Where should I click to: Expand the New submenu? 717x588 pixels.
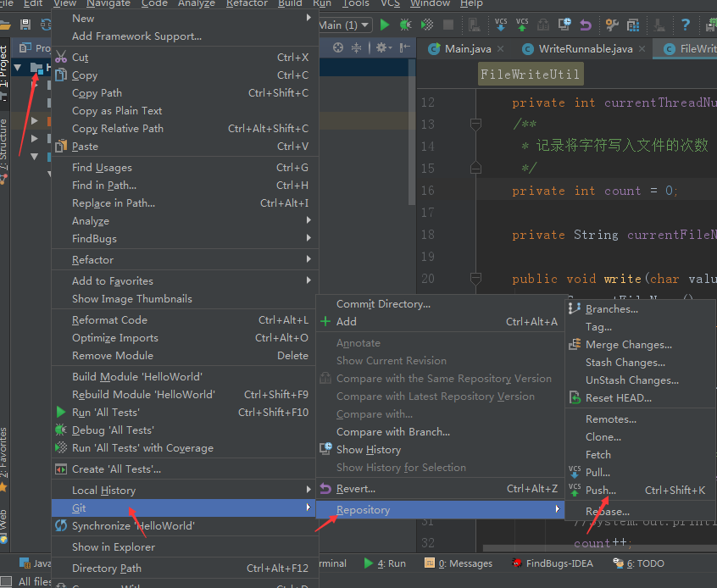[185, 19]
